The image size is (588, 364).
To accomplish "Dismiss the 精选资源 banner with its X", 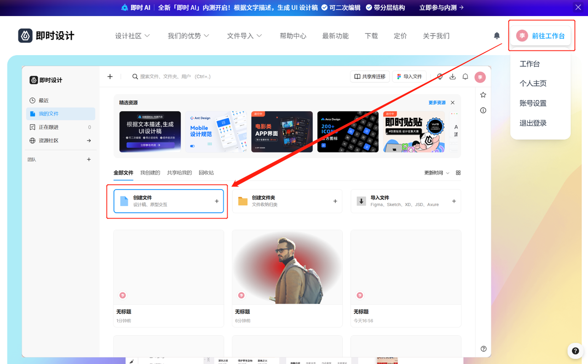I will [x=452, y=103].
